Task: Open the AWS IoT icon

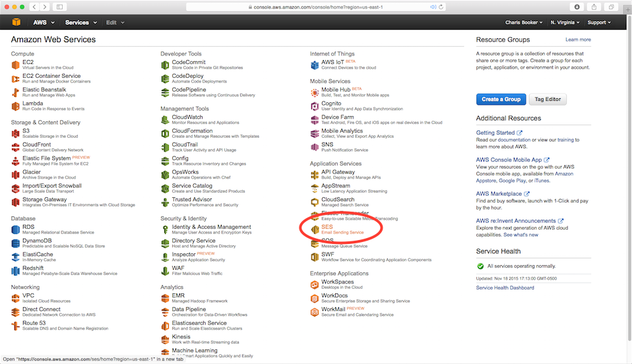Action: pos(315,65)
